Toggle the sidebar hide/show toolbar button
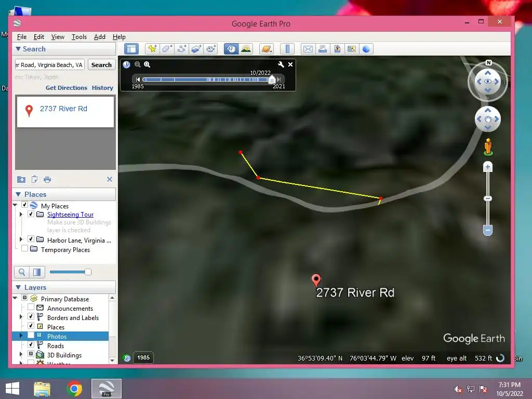The height and width of the screenshot is (399, 532). click(131, 49)
